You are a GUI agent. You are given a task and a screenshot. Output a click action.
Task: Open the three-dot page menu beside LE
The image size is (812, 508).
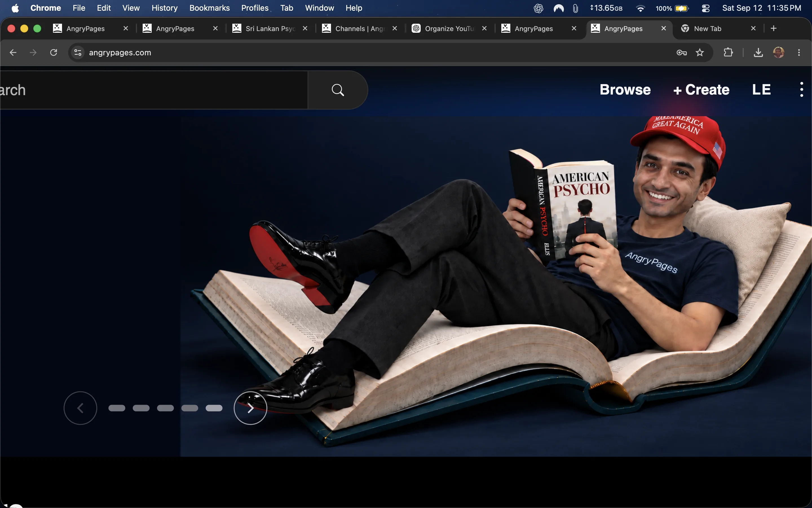point(802,90)
